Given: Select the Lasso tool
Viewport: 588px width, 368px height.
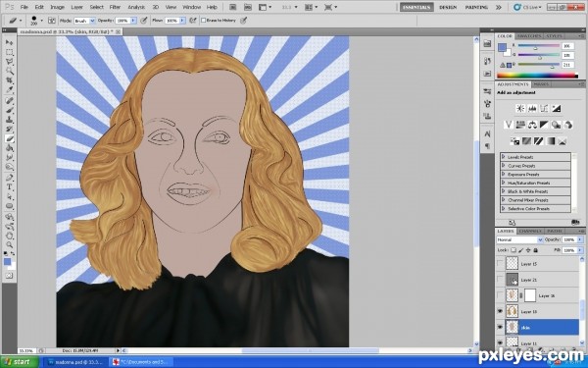Looking at the screenshot, I should [10, 62].
